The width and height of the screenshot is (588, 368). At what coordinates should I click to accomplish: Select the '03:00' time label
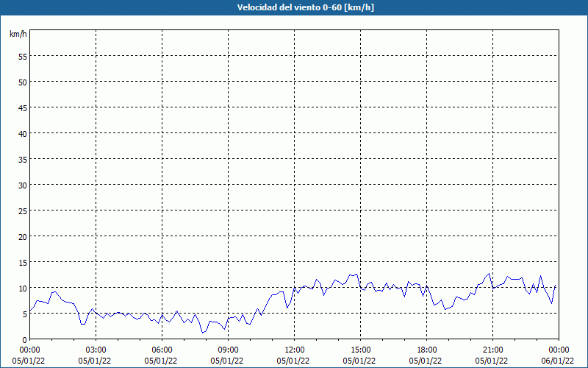tap(96, 350)
